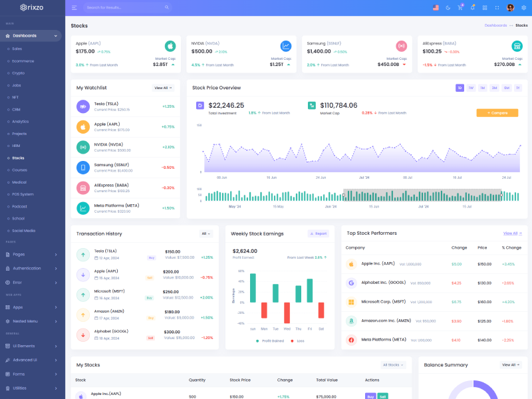Click View All in Top Stock Performers

(x=512, y=233)
